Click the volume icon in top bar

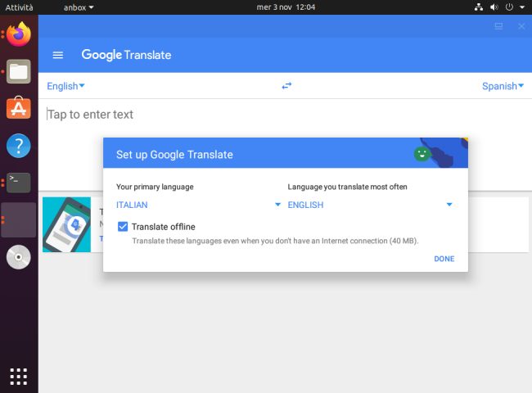click(x=494, y=7)
